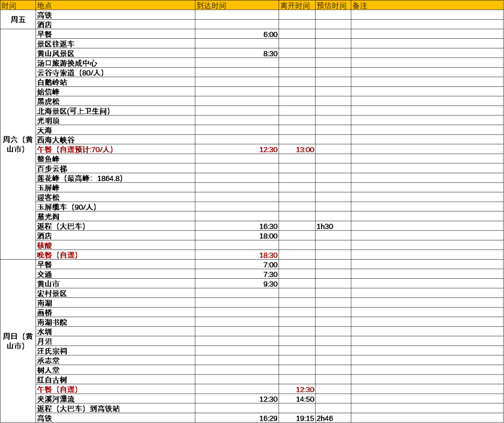
Task: Select the 鳌鱼峰 cell
Action: (x=115, y=159)
